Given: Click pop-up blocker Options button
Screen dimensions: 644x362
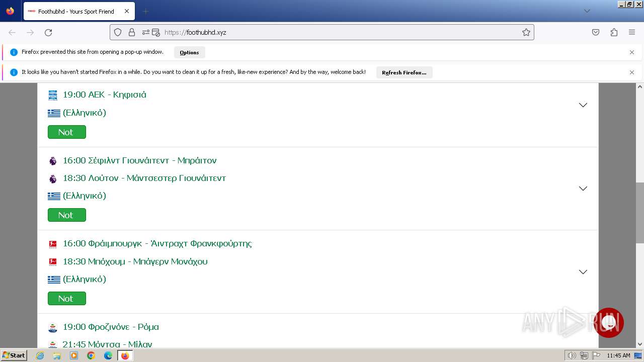Looking at the screenshot, I should [x=189, y=52].
